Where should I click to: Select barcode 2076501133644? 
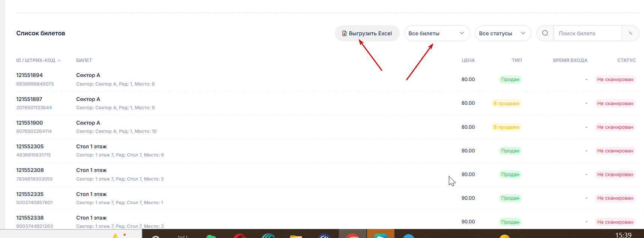coord(34,108)
